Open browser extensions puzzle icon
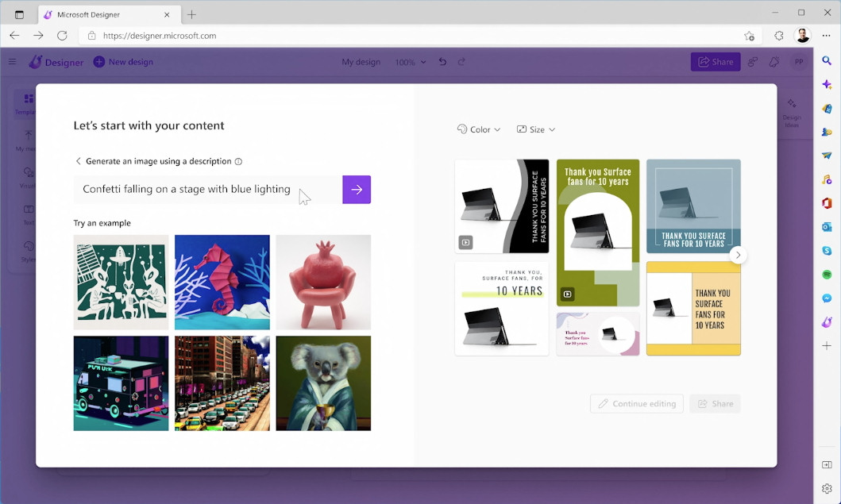The height and width of the screenshot is (504, 841). (779, 36)
